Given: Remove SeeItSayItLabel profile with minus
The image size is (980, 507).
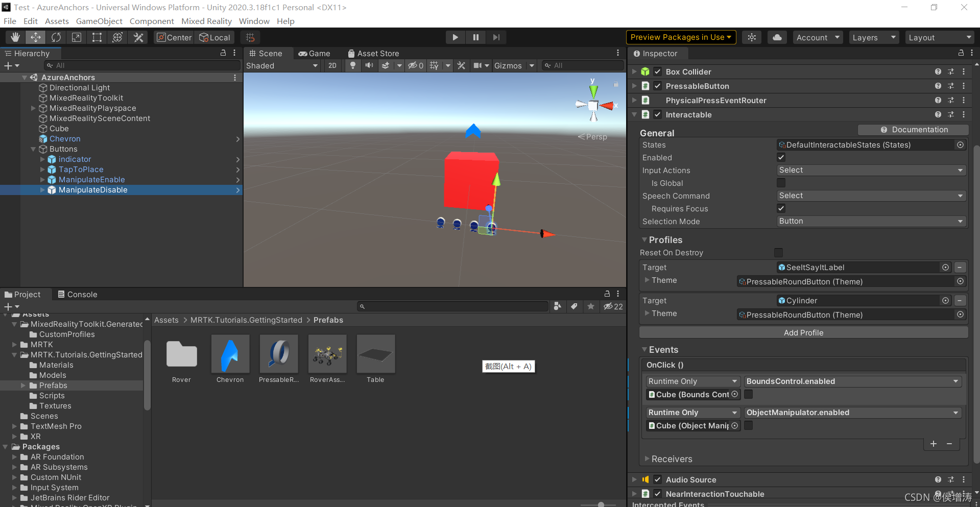Looking at the screenshot, I should click(x=960, y=268).
